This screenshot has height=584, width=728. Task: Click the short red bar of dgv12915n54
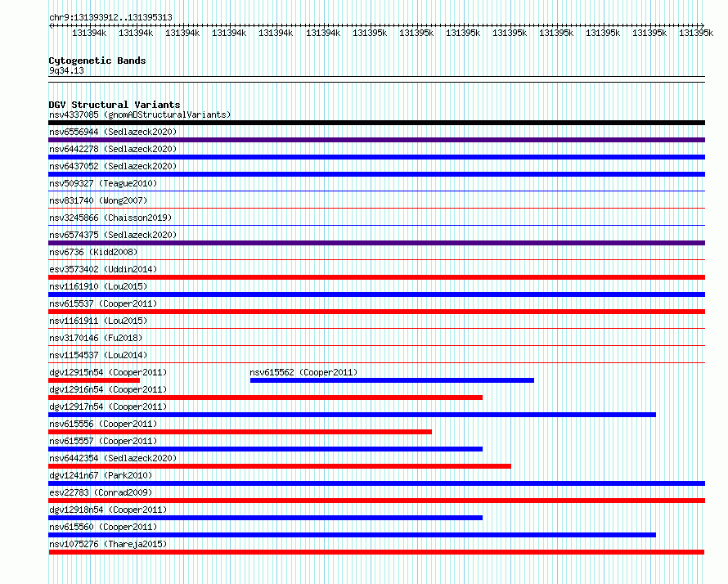94,380
